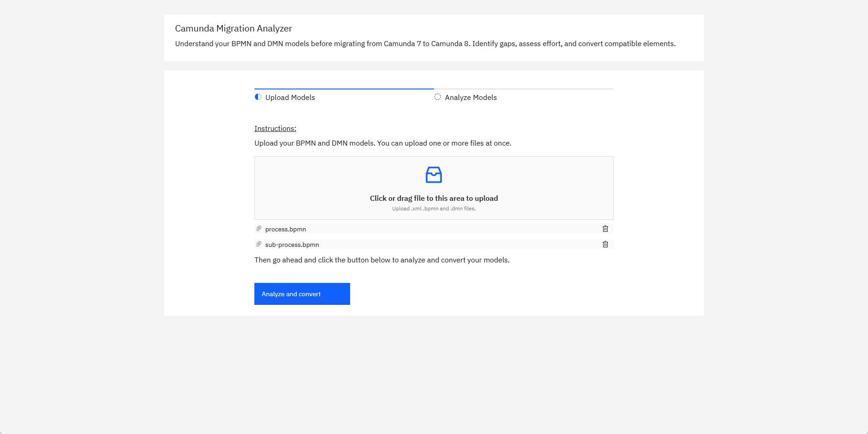
Task: Click the gray progress line above Analyze Models
Action: [x=523, y=89]
